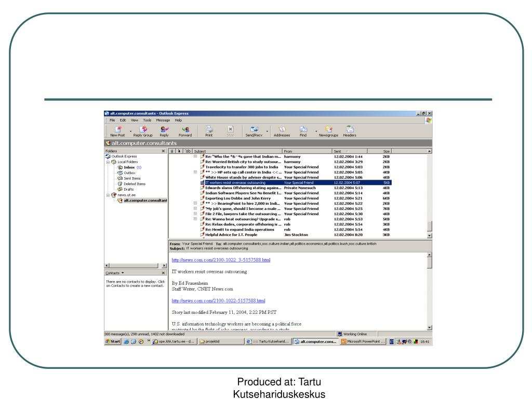
Task: Open the Message menu
Action: pos(163,120)
